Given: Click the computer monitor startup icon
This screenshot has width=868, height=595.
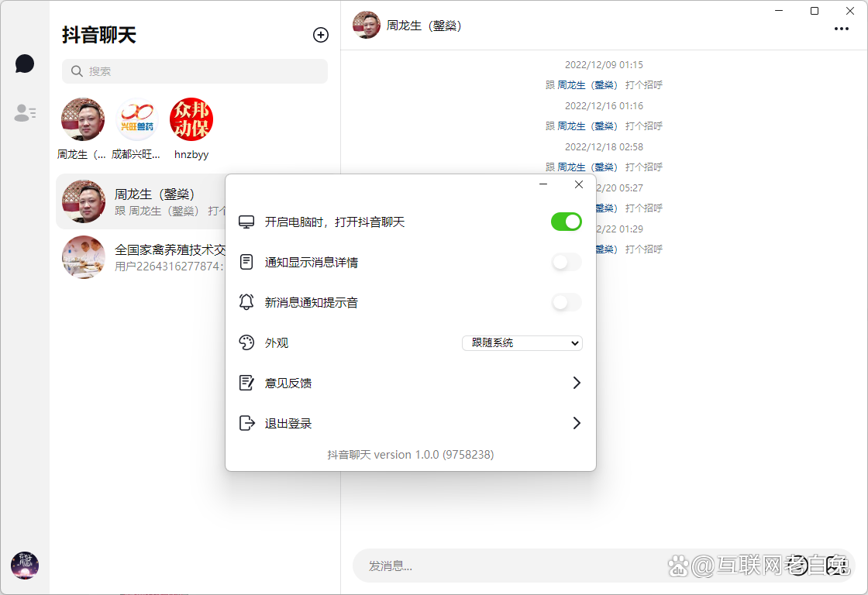Looking at the screenshot, I should 246,222.
